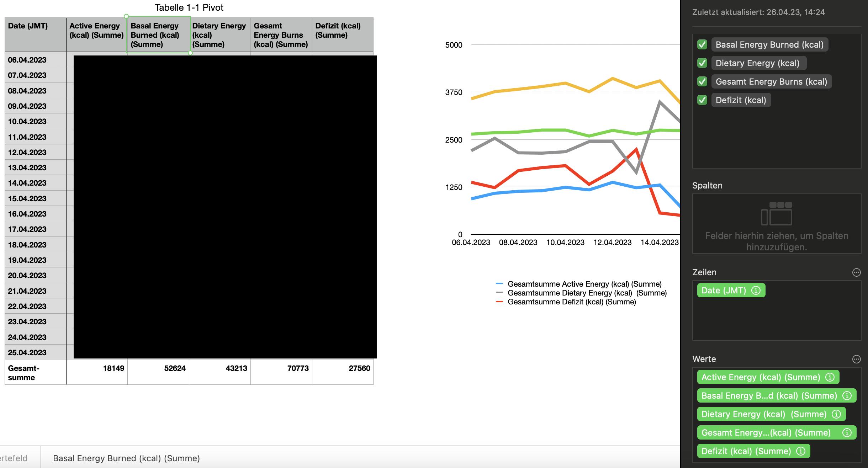
Task: Open info for Defizit (kcal) (Summe) value
Action: pos(801,451)
